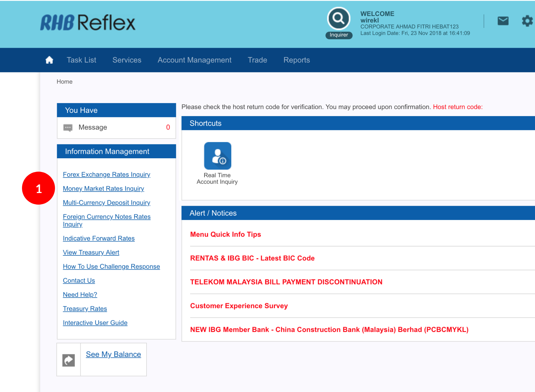Open Forex Exchange Rates Inquiry link
Image resolution: width=535 pixels, height=392 pixels.
point(106,175)
